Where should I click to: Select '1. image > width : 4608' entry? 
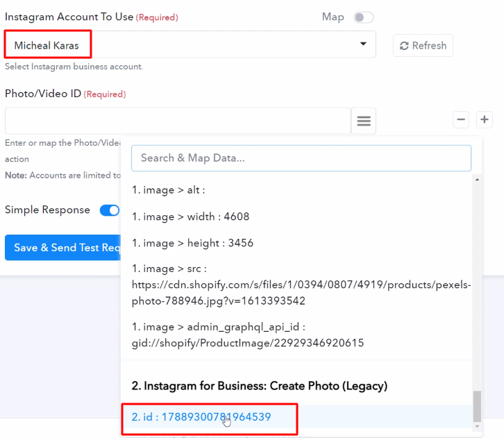point(190,217)
